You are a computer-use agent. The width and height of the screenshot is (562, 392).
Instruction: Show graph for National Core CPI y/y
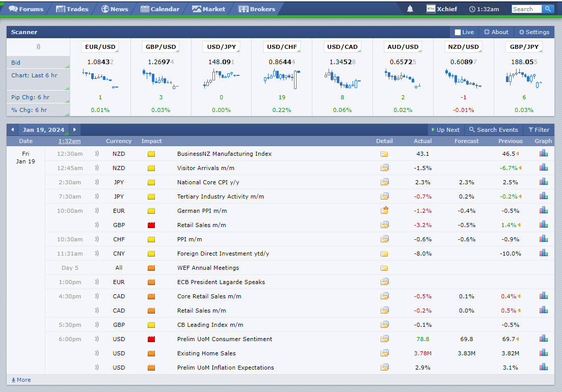tap(543, 182)
